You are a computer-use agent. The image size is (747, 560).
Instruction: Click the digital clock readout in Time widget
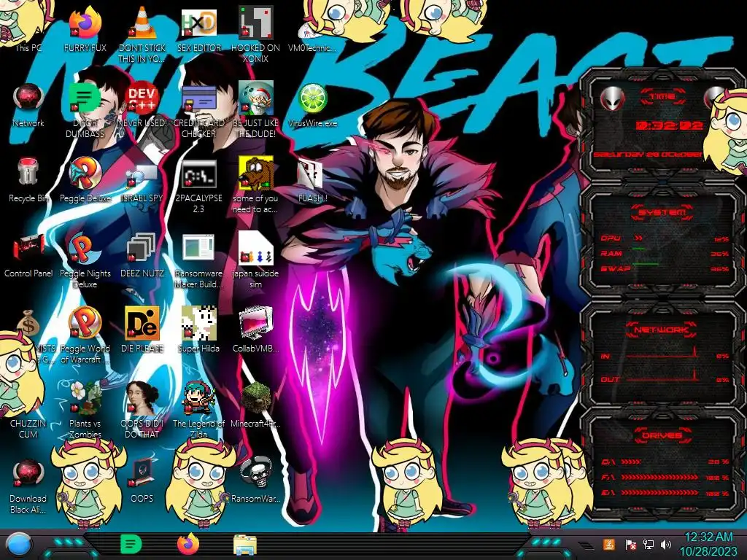pyautogui.click(x=670, y=125)
